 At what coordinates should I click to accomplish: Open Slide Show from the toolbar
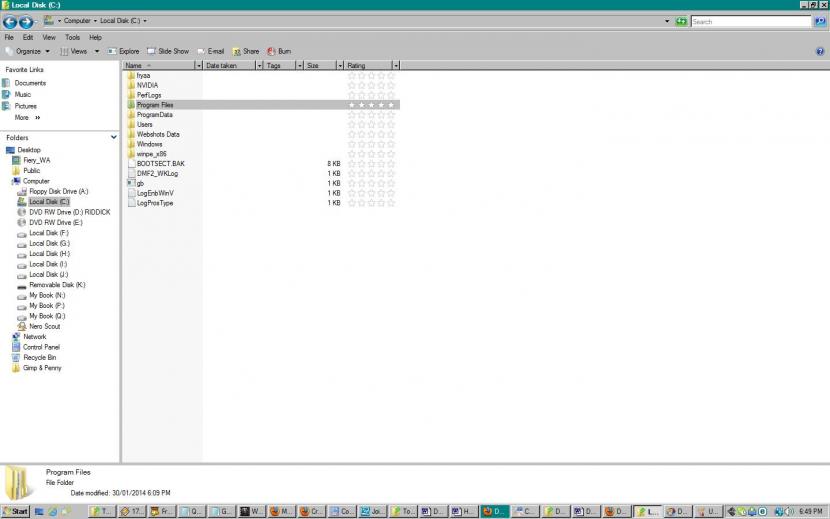click(x=168, y=51)
